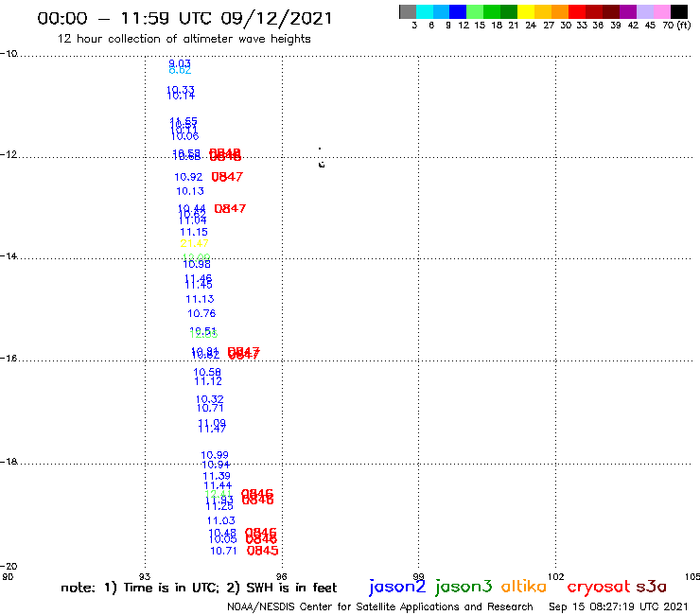Click the gray swatch in the color legend

pos(408,11)
